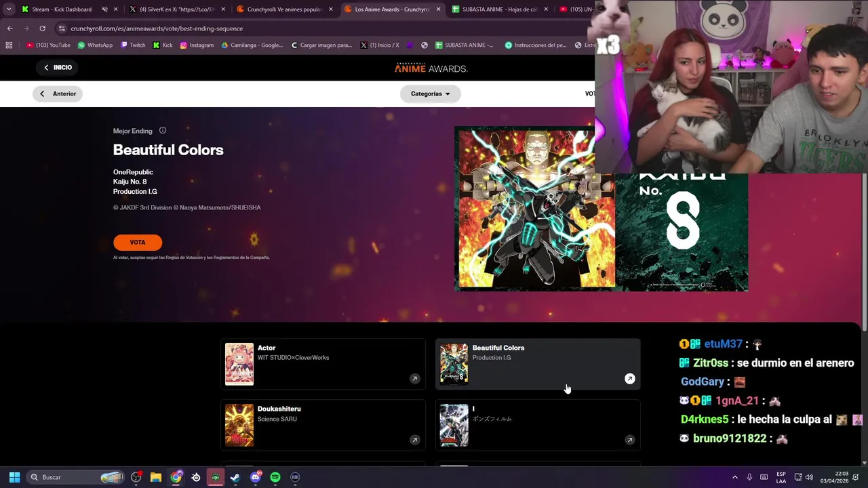Open the Crunchyroll Anime Awards logo
Image resolution: width=868 pixels, height=488 pixels.
click(x=431, y=68)
